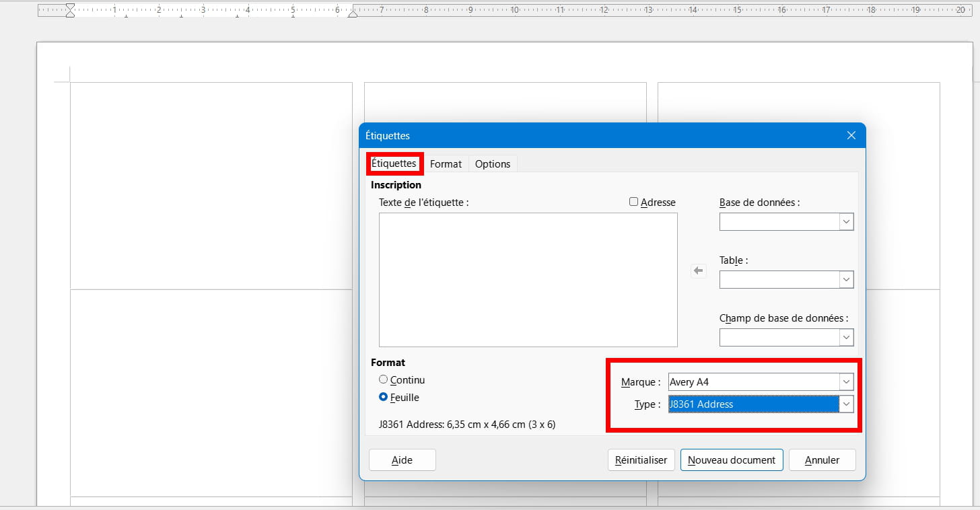Open the Options tab

tap(493, 164)
